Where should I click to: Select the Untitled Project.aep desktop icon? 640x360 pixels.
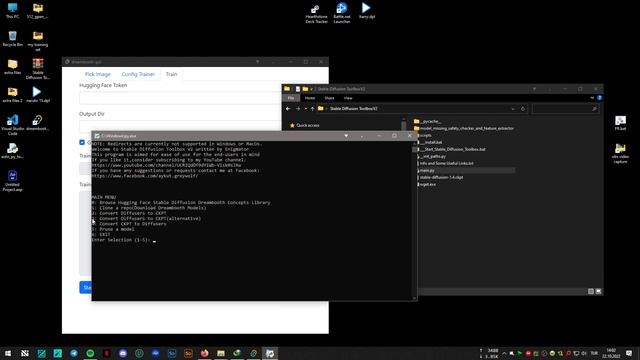[12, 181]
